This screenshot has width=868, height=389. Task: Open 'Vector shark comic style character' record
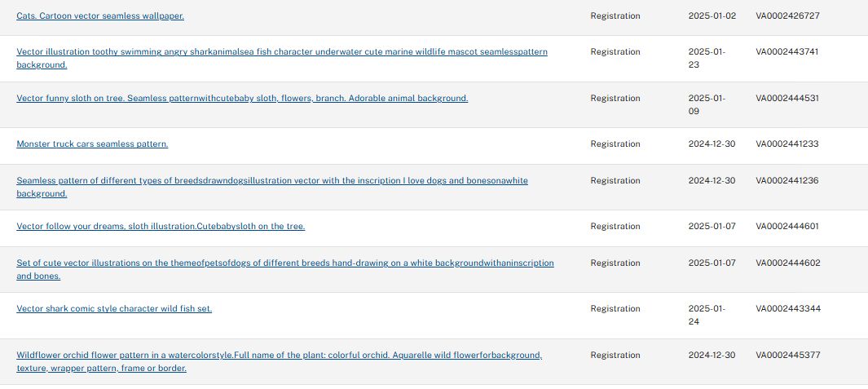click(114, 308)
